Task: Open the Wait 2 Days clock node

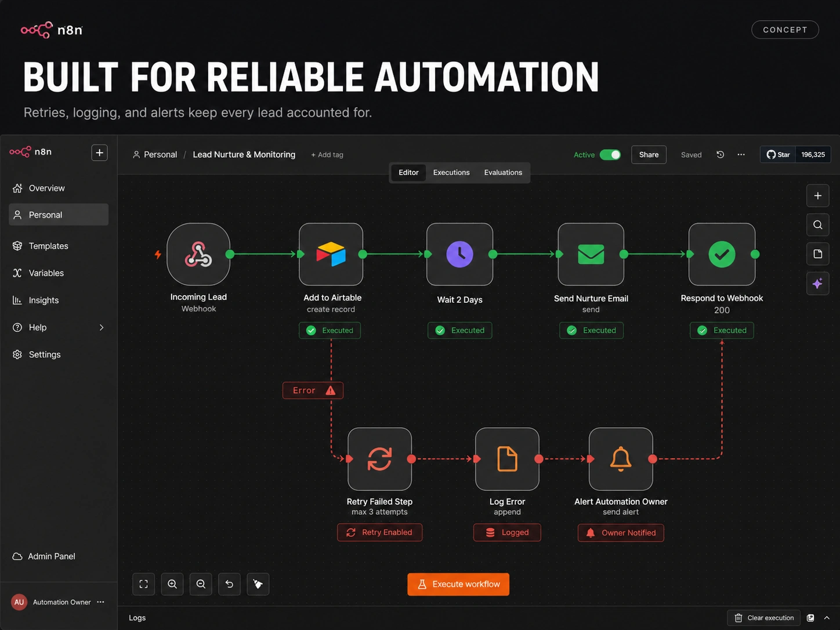Action: point(460,254)
